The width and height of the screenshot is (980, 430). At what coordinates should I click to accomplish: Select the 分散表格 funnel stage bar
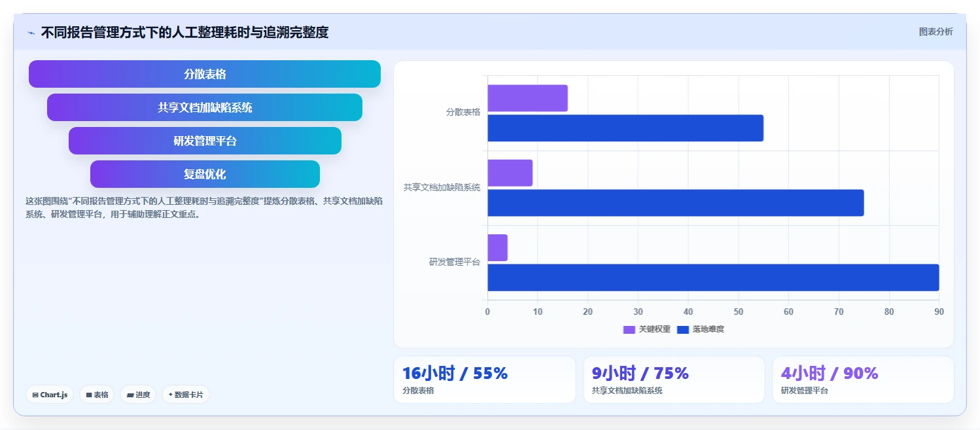pos(205,74)
